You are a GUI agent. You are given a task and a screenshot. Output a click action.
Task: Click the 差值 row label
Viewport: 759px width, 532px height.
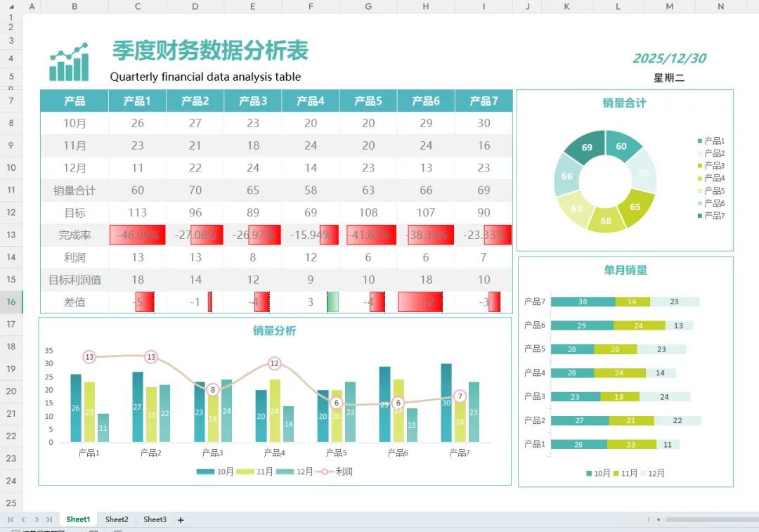74,302
